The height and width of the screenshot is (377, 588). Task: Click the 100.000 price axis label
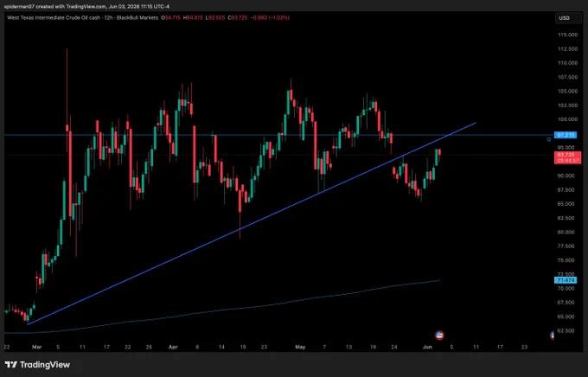567,119
